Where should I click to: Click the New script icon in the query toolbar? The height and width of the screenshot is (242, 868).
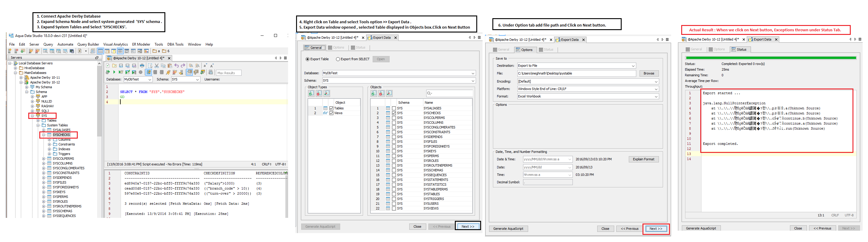point(108,66)
